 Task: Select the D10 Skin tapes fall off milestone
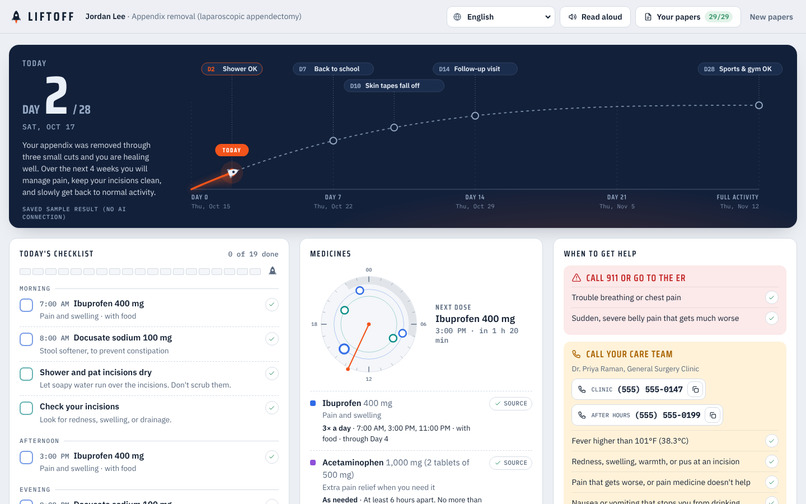click(x=394, y=86)
